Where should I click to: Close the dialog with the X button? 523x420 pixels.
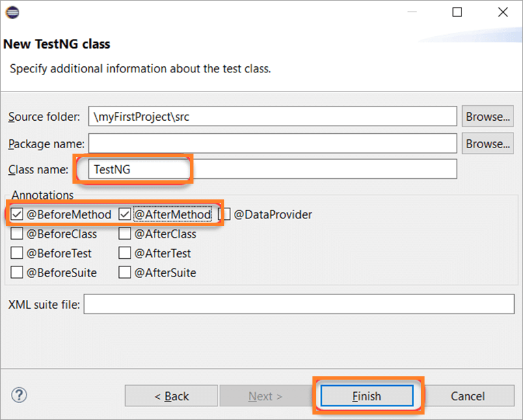(x=502, y=12)
